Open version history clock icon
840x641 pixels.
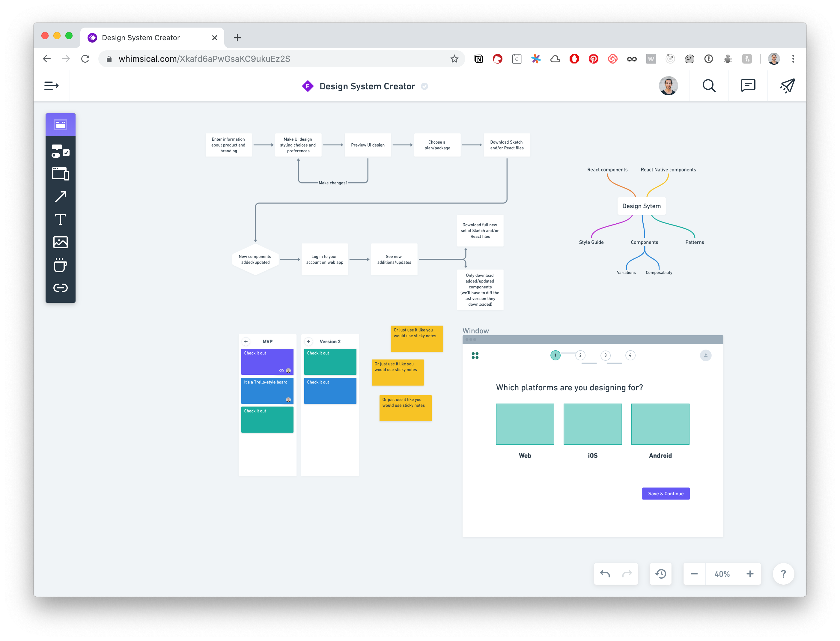coord(661,574)
